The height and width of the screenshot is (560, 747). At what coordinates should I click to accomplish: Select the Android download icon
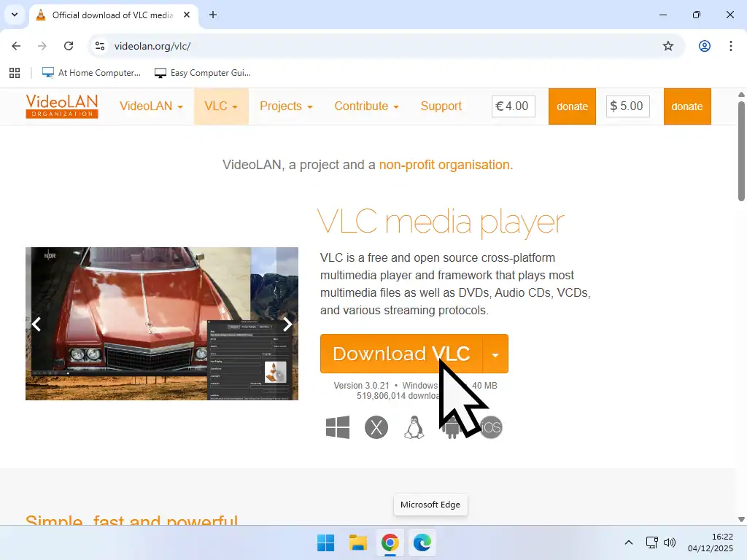(453, 427)
